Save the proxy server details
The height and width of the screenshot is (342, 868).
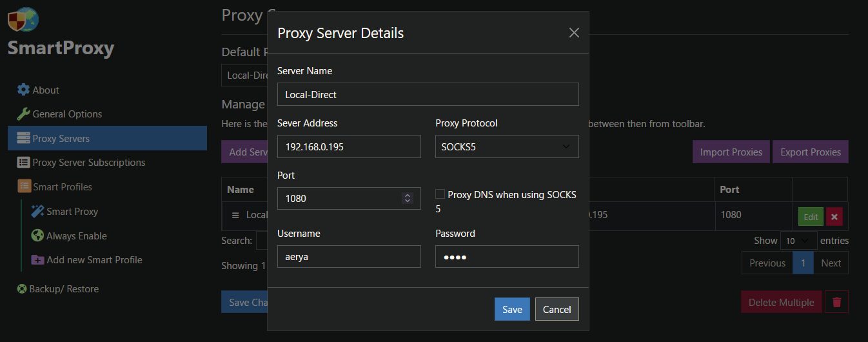[512, 309]
